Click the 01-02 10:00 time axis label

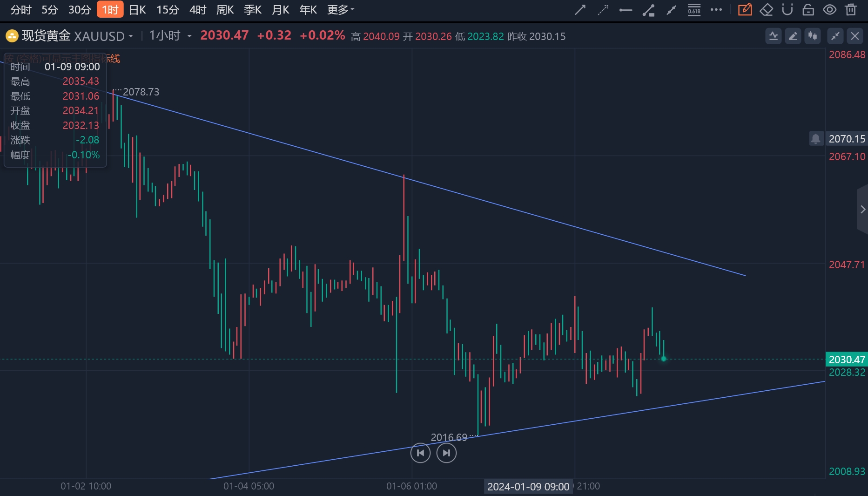click(x=86, y=486)
